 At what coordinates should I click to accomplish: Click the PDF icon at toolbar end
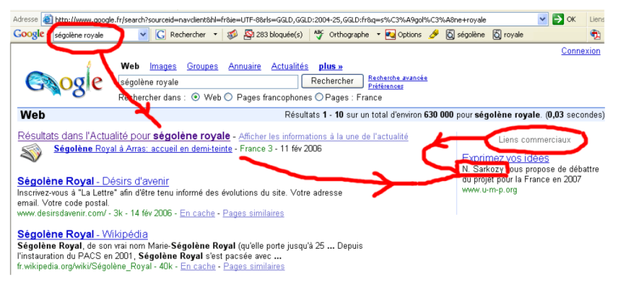coord(596,35)
